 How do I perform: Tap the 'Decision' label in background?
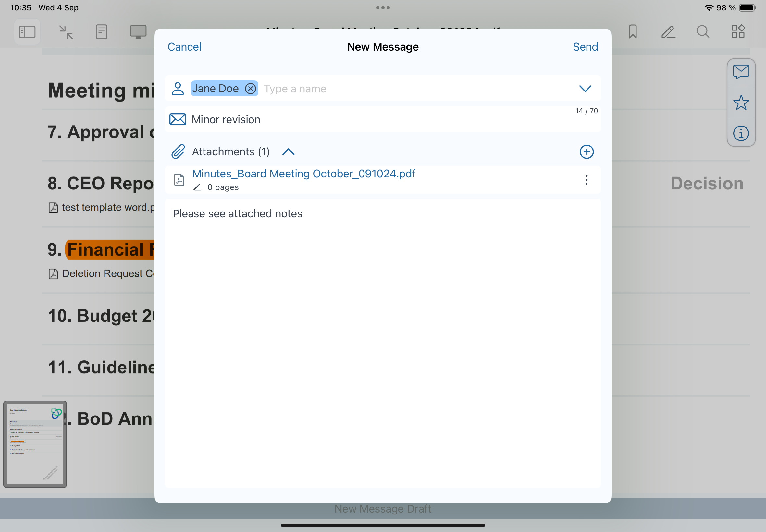point(707,184)
